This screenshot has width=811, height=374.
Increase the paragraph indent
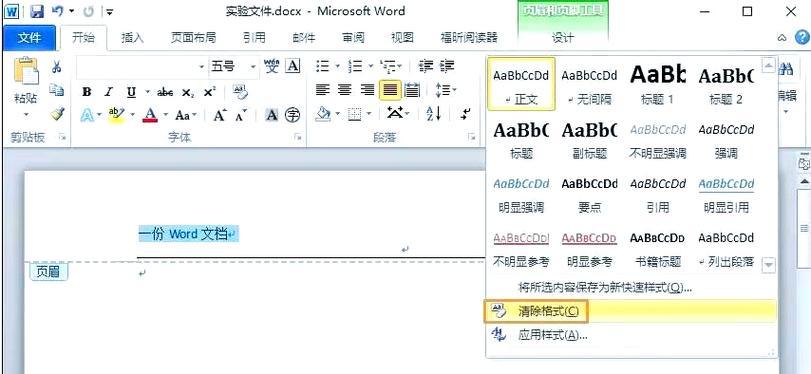pyautogui.click(x=447, y=66)
